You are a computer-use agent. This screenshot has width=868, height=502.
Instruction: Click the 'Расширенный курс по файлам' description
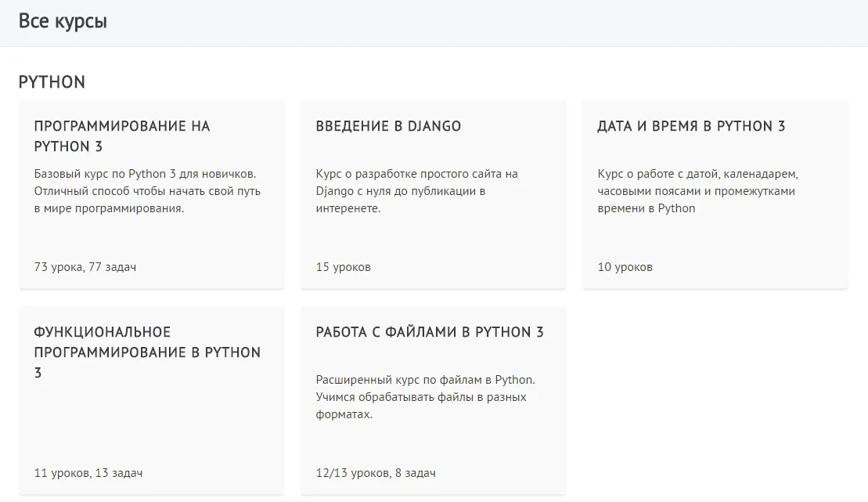click(425, 397)
